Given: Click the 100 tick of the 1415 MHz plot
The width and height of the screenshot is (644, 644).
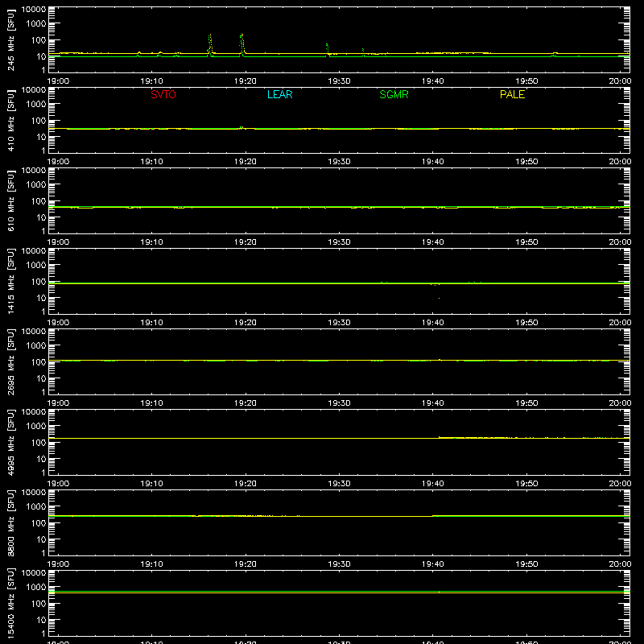Looking at the screenshot, I should pyautogui.click(x=39, y=282).
